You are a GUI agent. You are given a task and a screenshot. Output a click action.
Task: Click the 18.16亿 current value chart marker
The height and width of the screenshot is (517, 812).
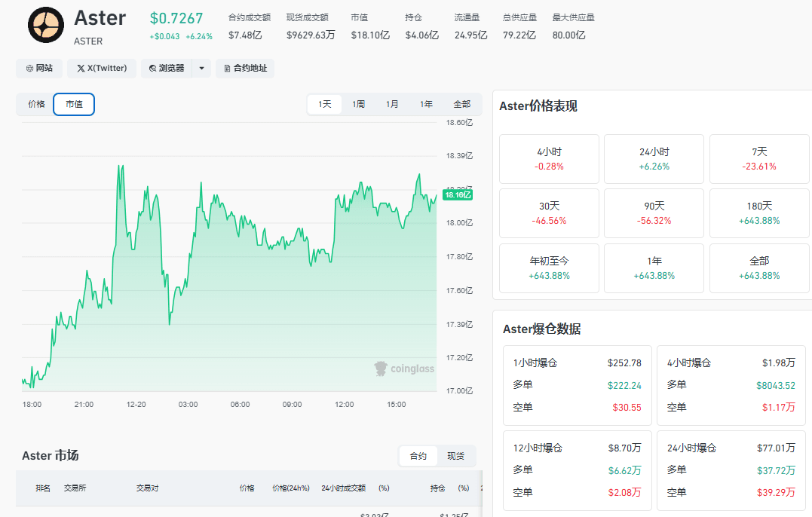pyautogui.click(x=458, y=195)
